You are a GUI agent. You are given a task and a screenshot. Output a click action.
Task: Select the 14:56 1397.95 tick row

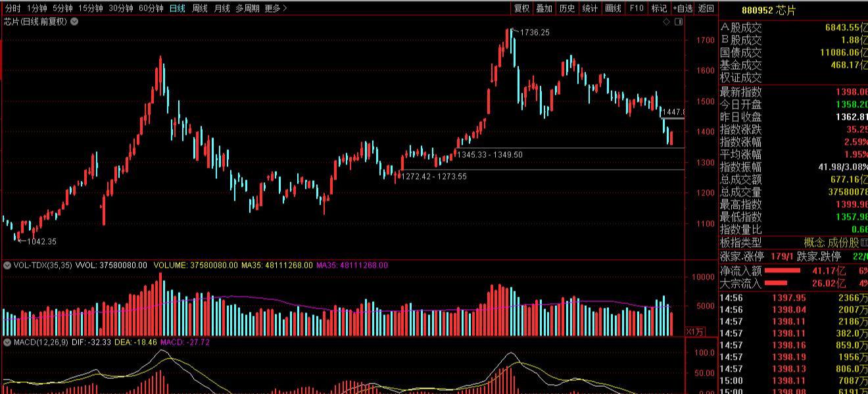[794, 298]
